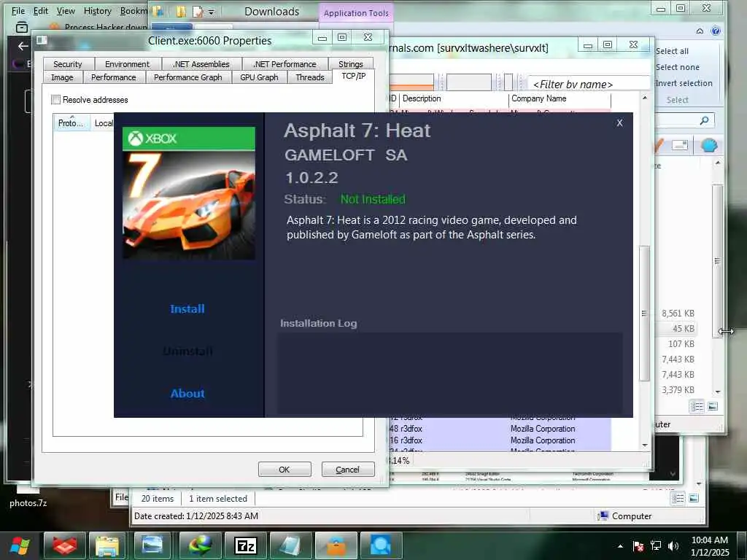Click Invert selection in the Downloads ribbon
747x560 pixels.
pyautogui.click(x=684, y=83)
